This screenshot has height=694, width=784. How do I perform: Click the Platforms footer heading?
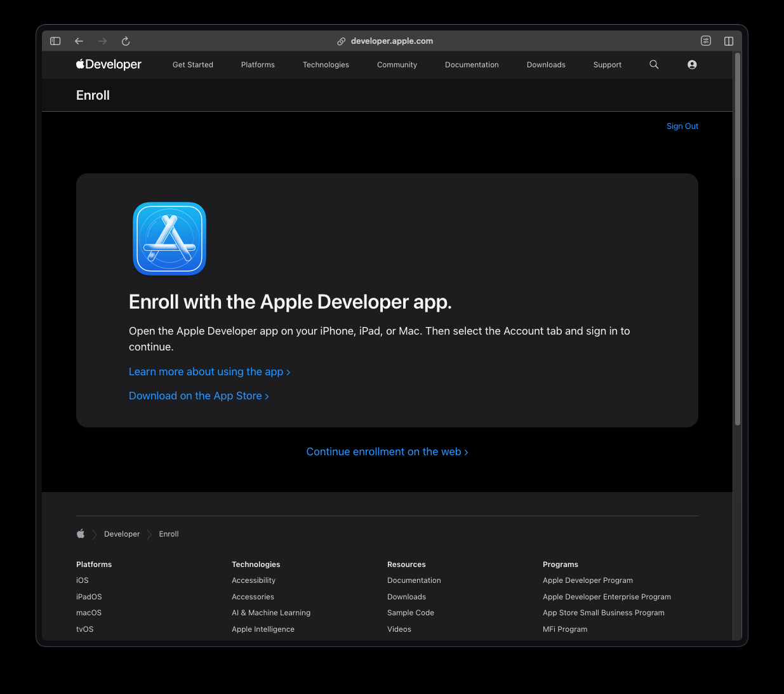(x=94, y=564)
